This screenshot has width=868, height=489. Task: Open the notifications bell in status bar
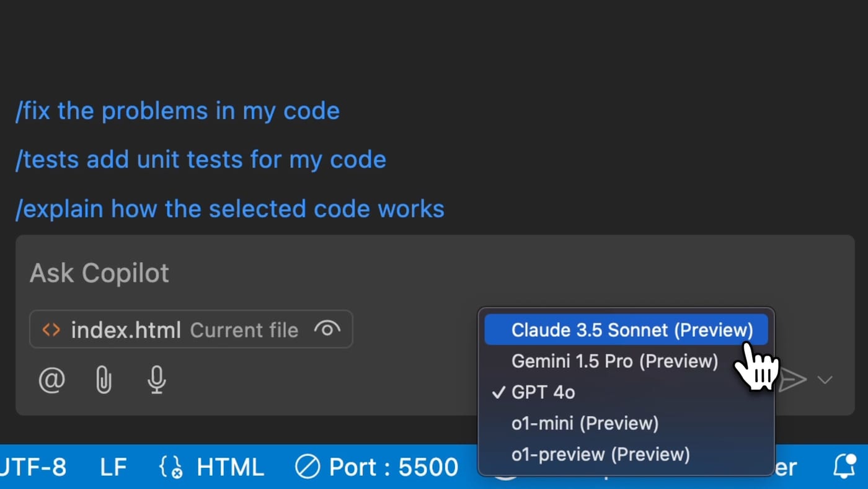pos(844,467)
